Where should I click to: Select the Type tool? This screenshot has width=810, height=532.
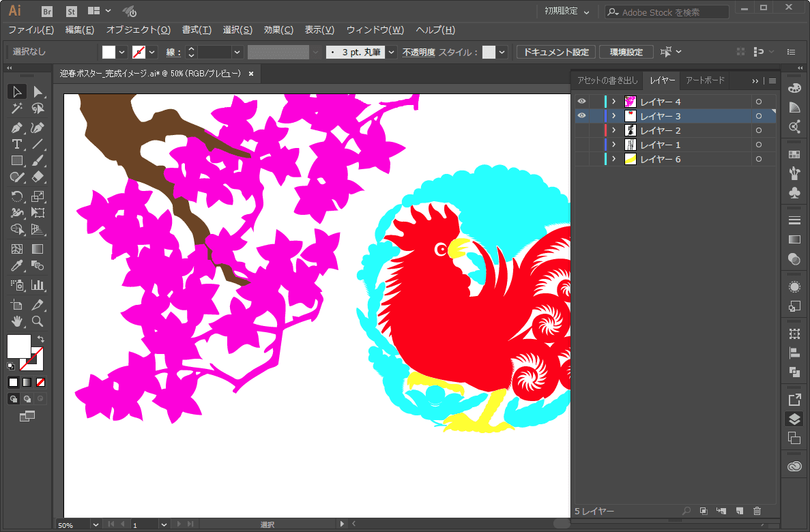pyautogui.click(x=16, y=144)
